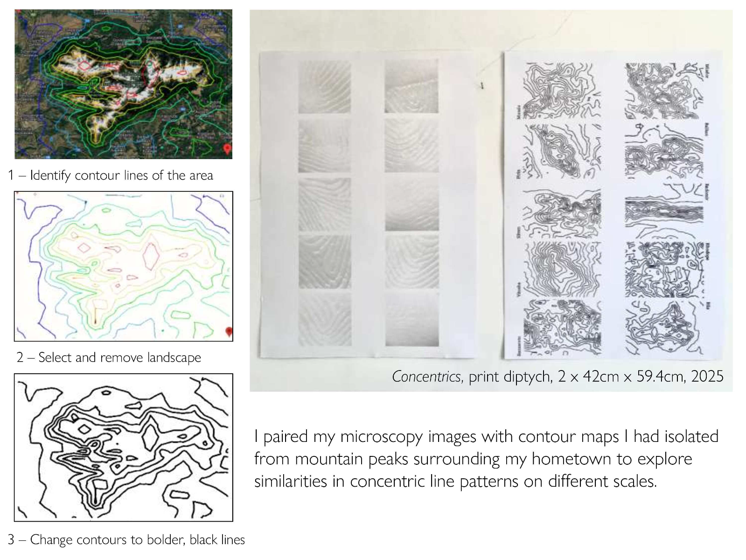The image size is (746, 560).
Task: Click the top-right microscopy square on left print
Action: coord(411,86)
